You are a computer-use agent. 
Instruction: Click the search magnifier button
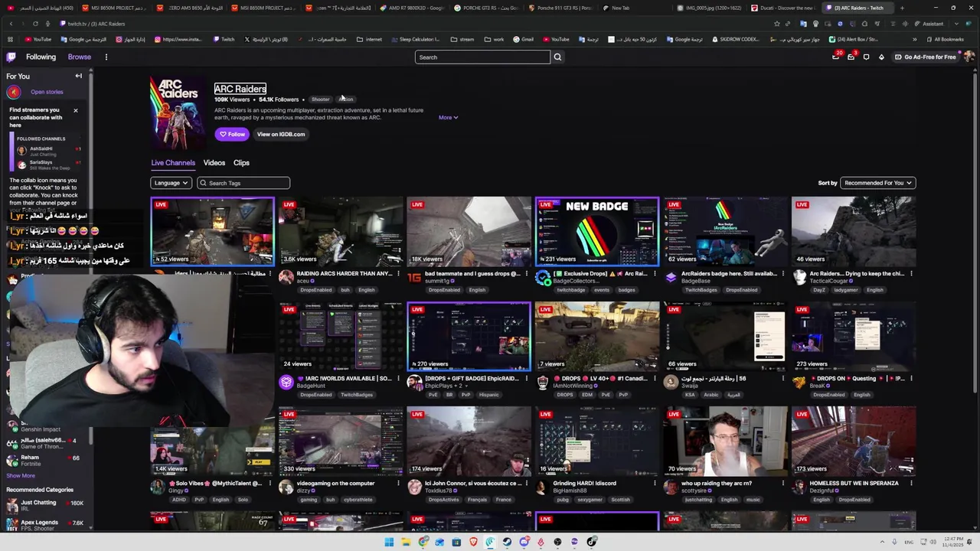[557, 57]
